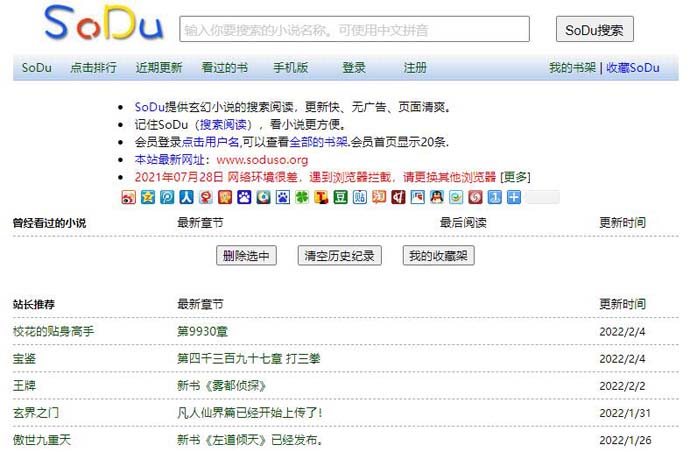Share using the Renren 人 icon
This screenshot has height=452, width=690.
[186, 197]
